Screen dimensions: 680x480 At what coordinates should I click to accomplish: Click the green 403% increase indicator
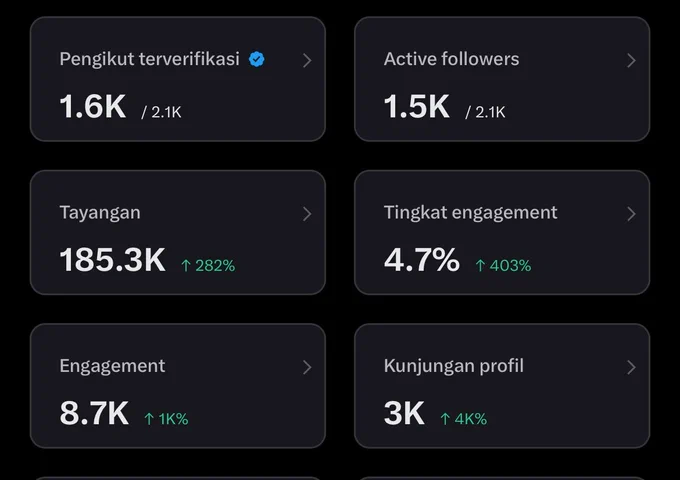click(503, 265)
